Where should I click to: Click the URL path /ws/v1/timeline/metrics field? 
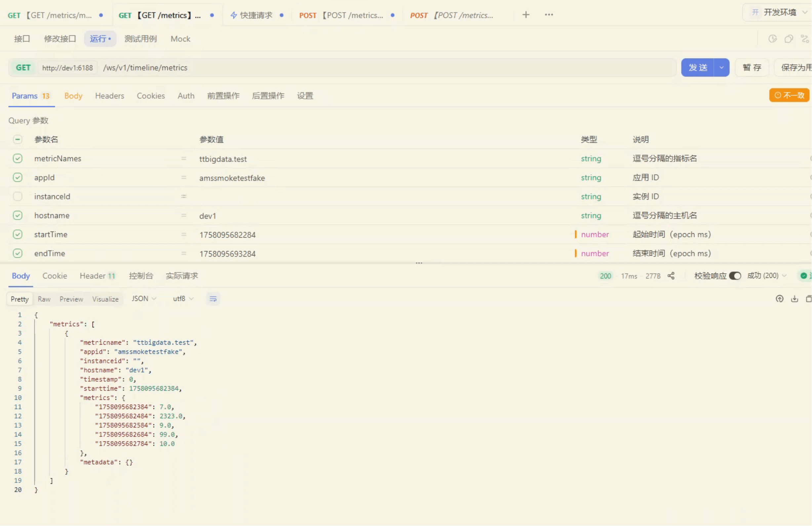pos(387,67)
